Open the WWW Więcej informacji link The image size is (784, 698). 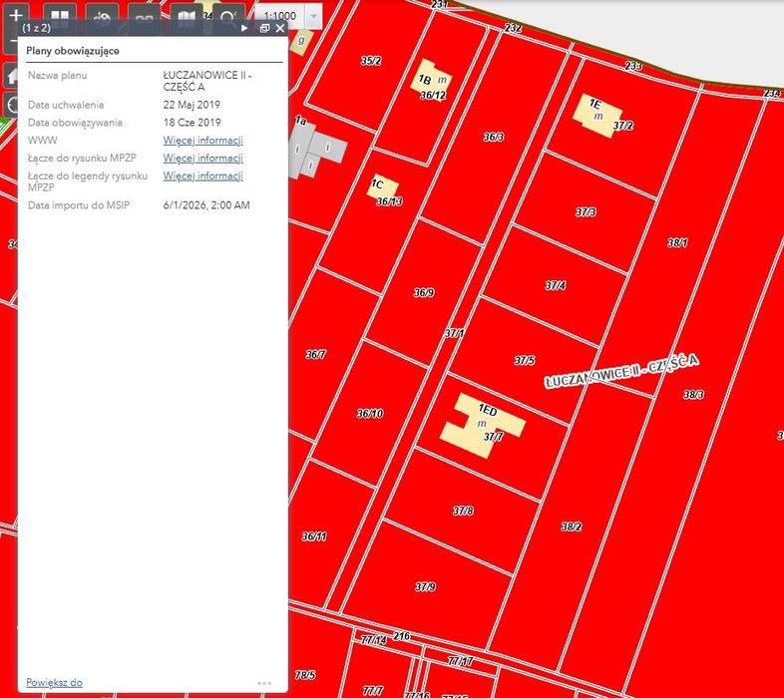point(203,140)
